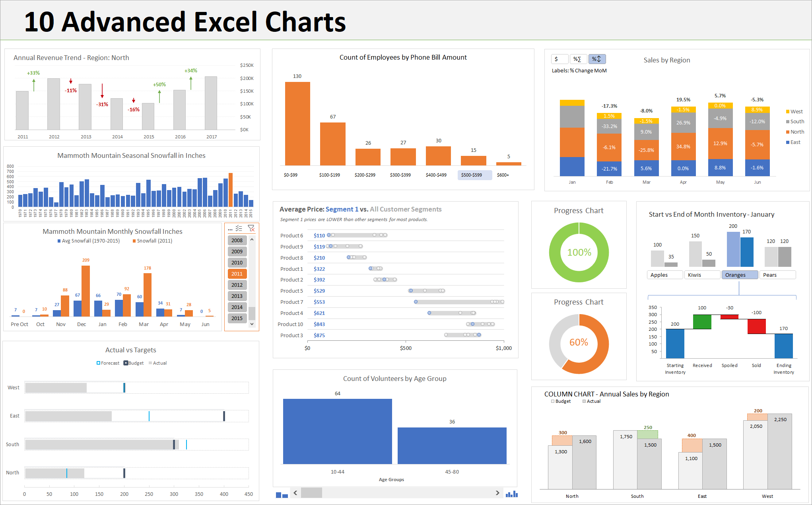Viewport: 812px width, 505px height.
Task: Click the filter icon in Mammoth Mountain chart
Action: coord(251,229)
